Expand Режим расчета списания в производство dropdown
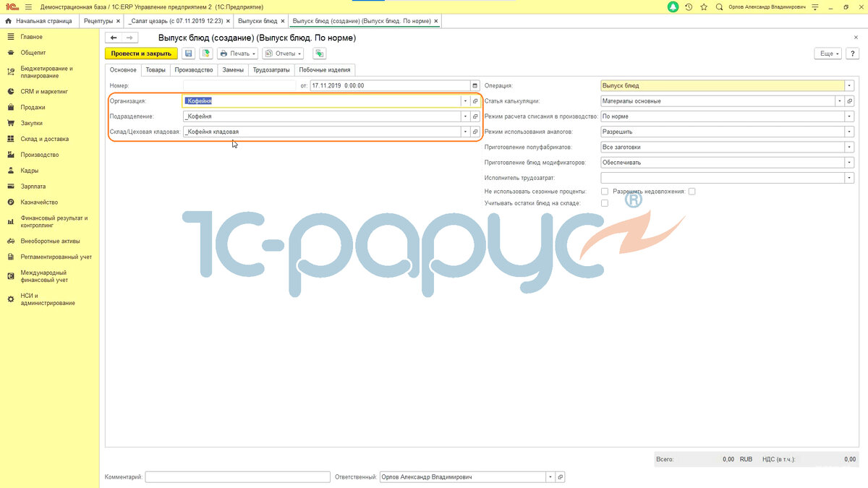The width and height of the screenshot is (868, 488). (x=849, y=116)
